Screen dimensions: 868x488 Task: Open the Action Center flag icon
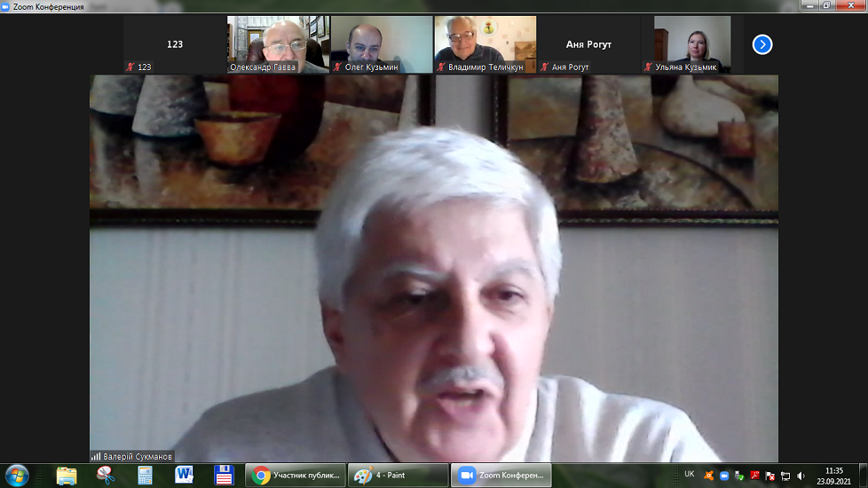point(769,476)
